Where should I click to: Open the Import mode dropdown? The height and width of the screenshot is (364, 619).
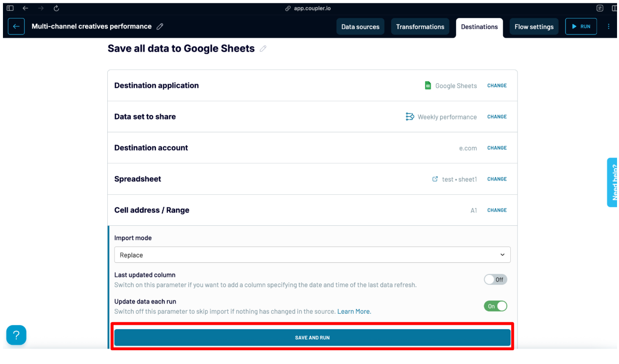tap(312, 255)
